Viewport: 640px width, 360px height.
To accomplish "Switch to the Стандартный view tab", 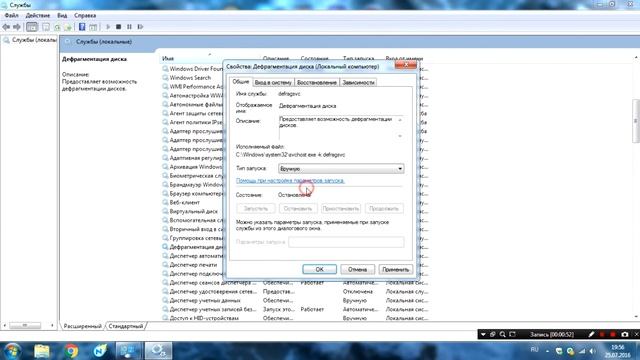I will point(126,326).
